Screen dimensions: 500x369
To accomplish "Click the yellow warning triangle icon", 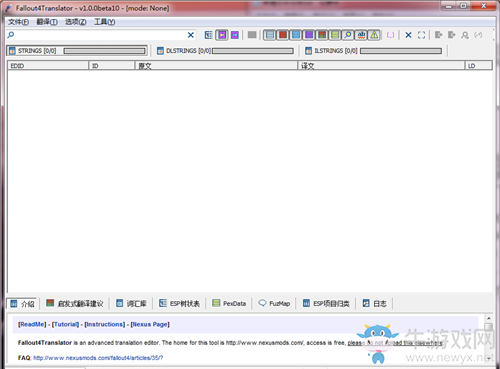I will pos(374,35).
